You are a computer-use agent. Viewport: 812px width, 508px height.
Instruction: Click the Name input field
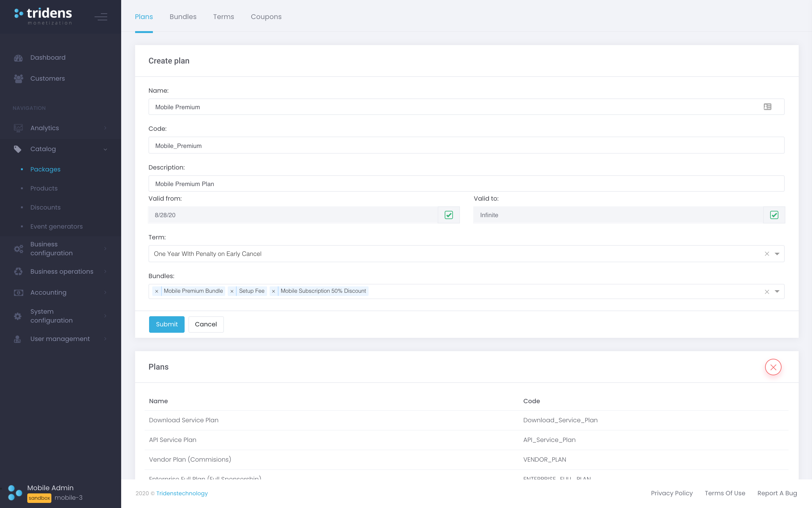[x=466, y=107]
